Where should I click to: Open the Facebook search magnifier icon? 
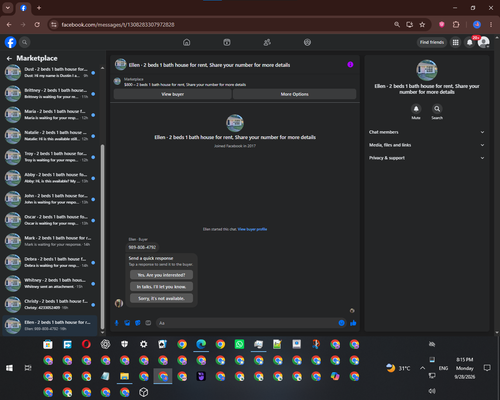pyautogui.click(x=24, y=42)
